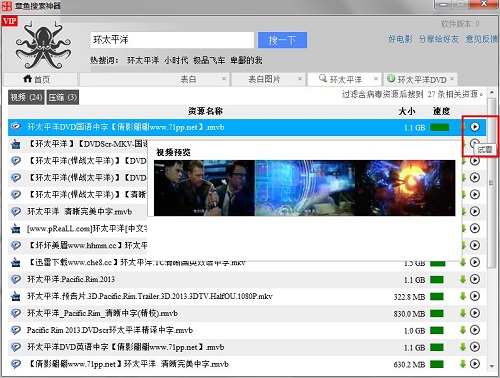The width and height of the screenshot is (500, 378).
Task: Sort by 大小 column header
Action: click(407, 111)
